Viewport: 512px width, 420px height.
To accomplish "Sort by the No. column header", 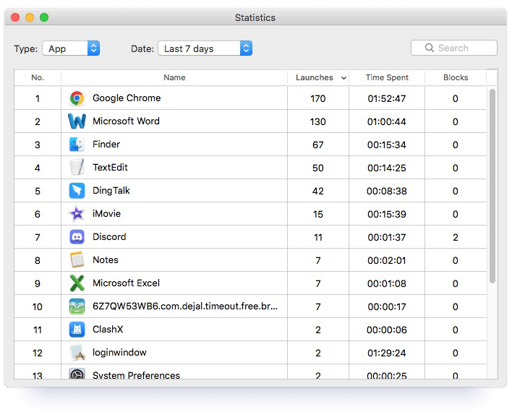I will pyautogui.click(x=38, y=77).
